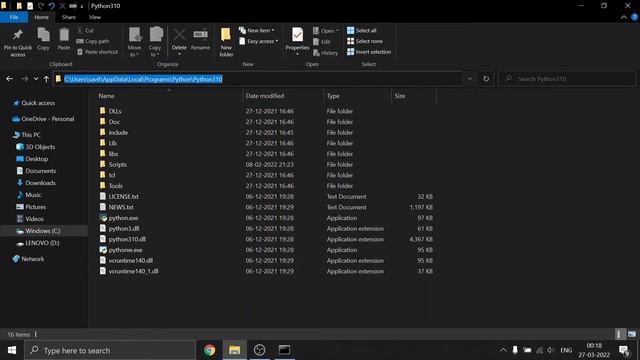Image resolution: width=640 pixels, height=360 pixels.
Task: Click the Search Python310 box
Action: pyautogui.click(x=567, y=79)
